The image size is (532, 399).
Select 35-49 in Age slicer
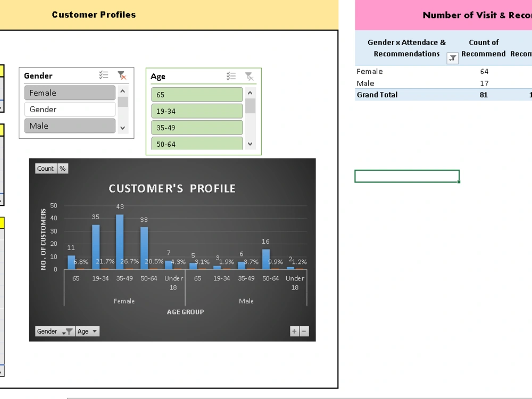[197, 128]
